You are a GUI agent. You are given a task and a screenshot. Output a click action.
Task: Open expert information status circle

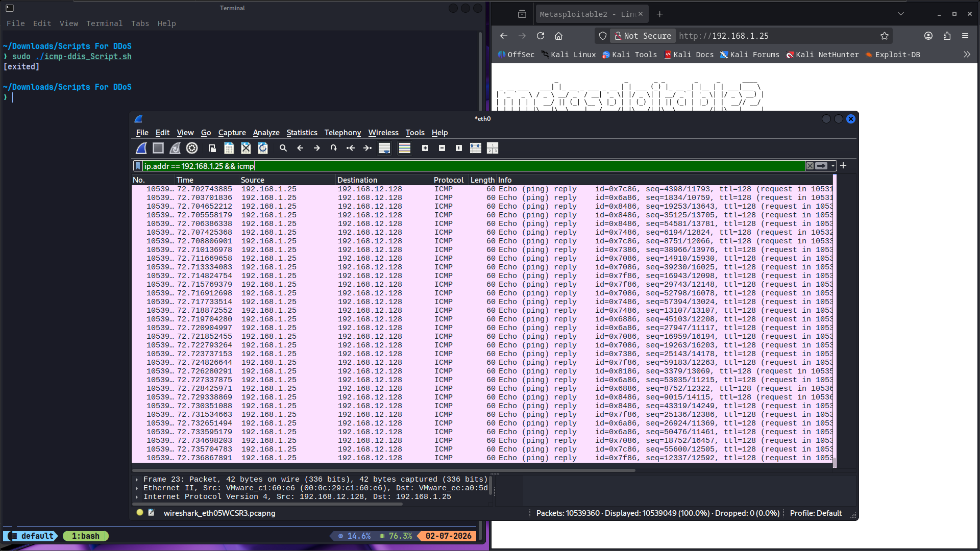click(x=140, y=513)
